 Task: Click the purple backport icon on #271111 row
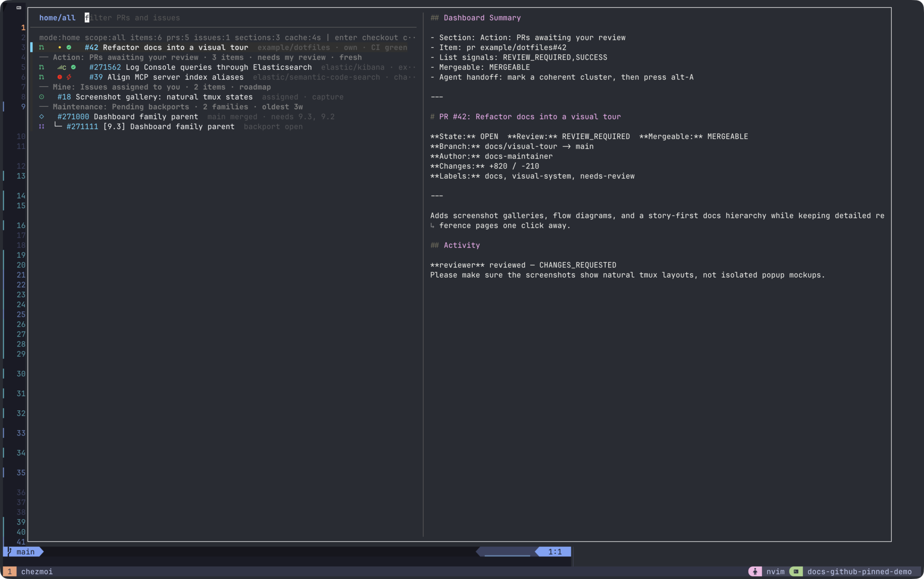[x=42, y=127]
